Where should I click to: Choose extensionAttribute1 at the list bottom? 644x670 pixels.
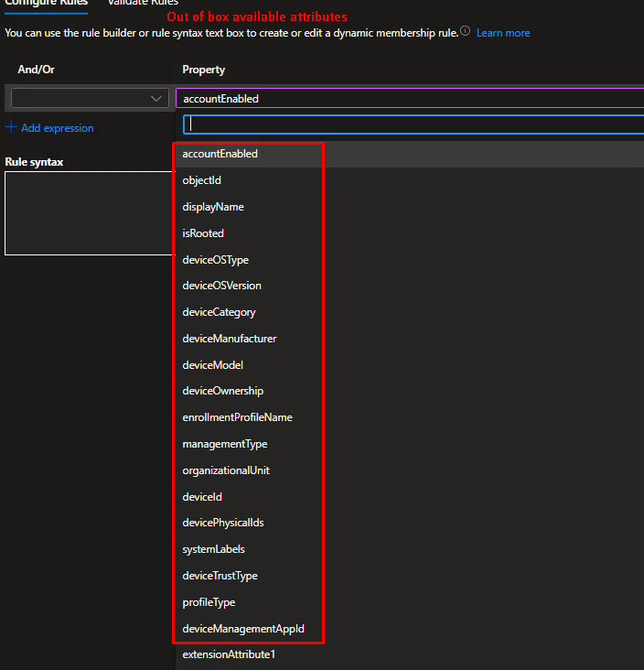[229, 654]
